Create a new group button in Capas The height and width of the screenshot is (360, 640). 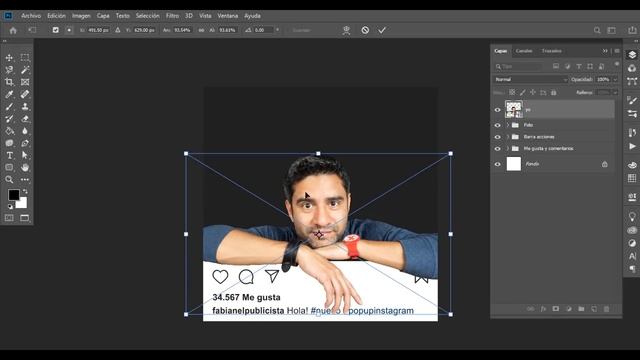581,309
